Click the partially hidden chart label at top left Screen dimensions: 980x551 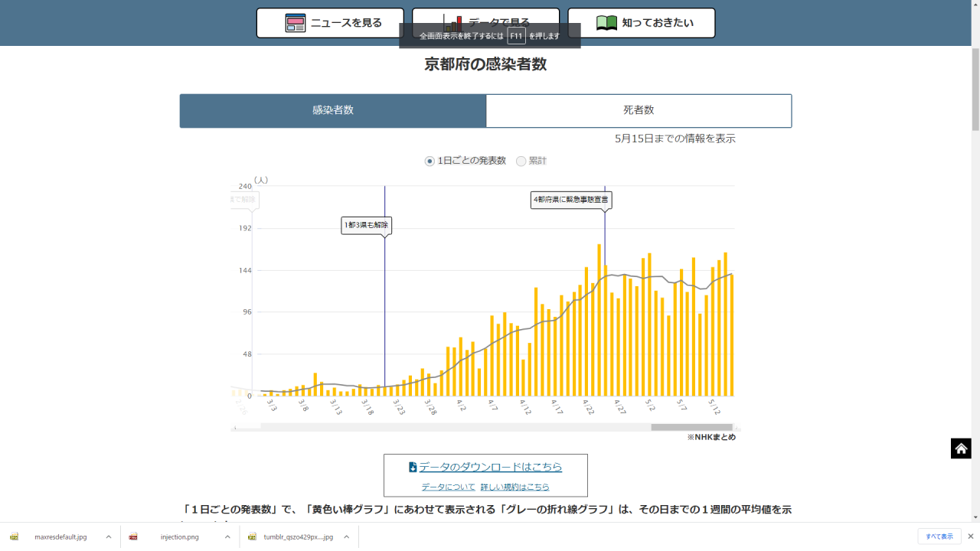(244, 200)
